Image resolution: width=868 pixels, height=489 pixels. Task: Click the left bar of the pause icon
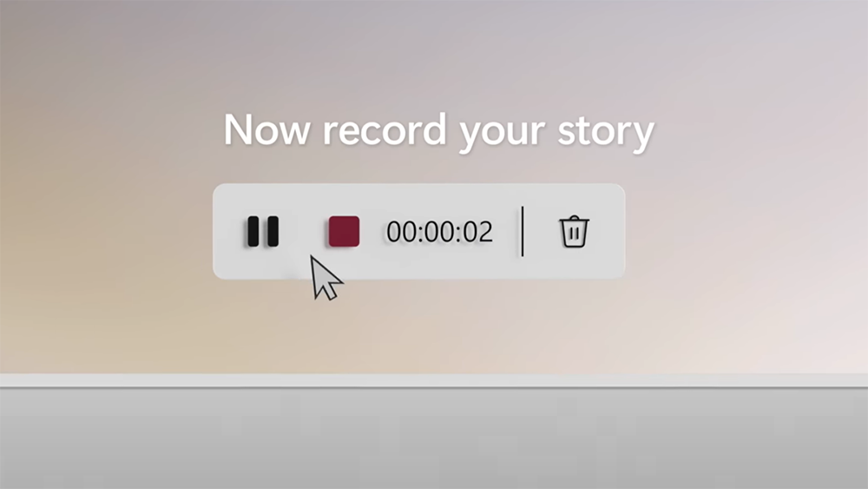point(253,231)
